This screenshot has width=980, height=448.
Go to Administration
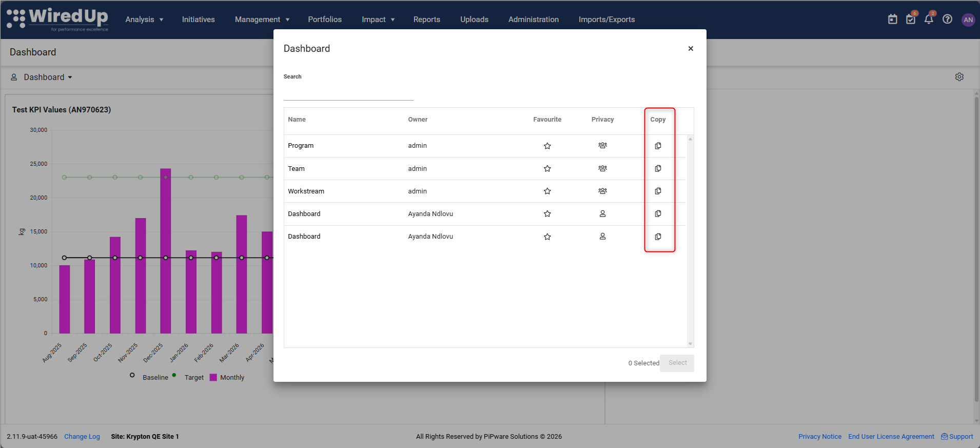534,20
